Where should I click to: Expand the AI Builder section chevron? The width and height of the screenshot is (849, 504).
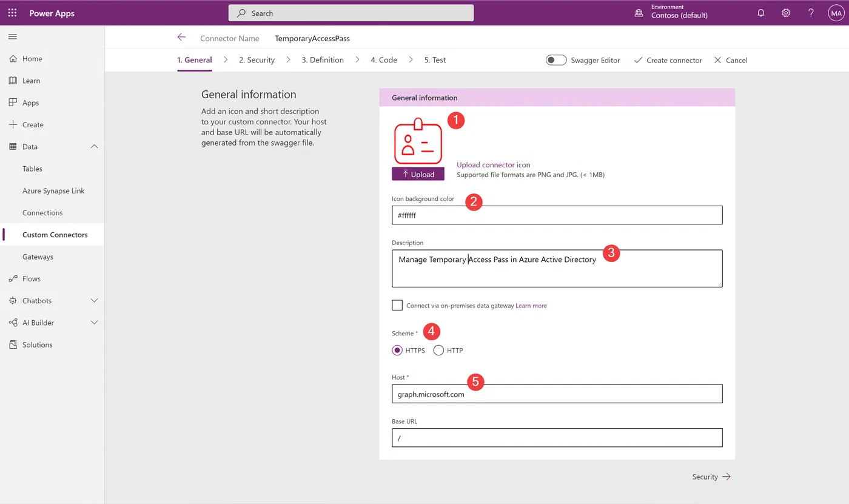pos(94,323)
